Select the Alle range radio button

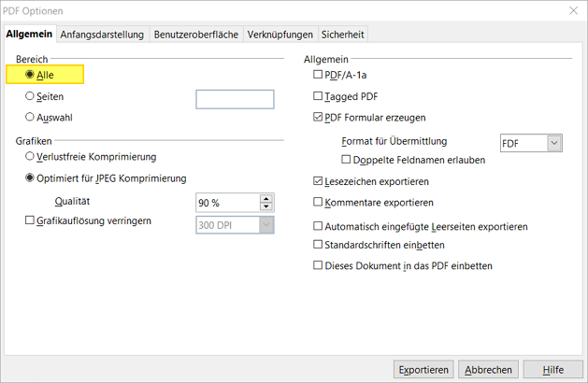click(30, 75)
